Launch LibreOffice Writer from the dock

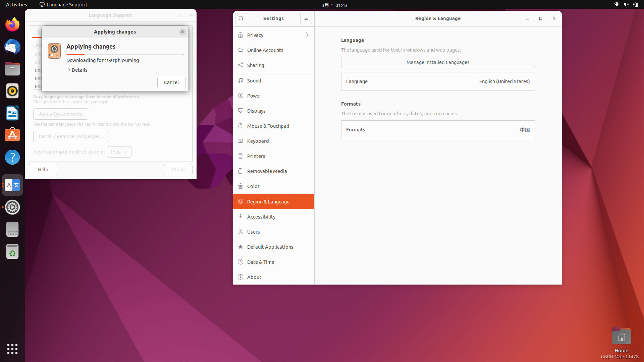click(x=12, y=113)
